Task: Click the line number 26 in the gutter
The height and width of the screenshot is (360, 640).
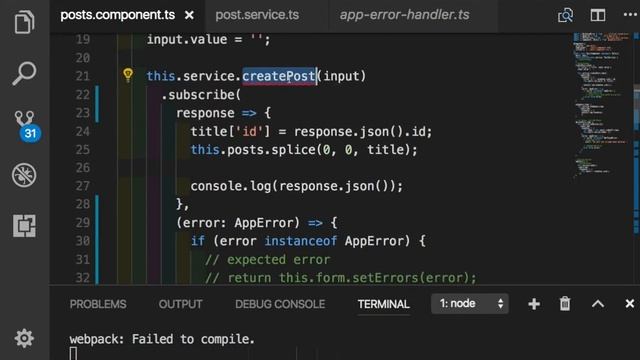Action: pyautogui.click(x=82, y=168)
